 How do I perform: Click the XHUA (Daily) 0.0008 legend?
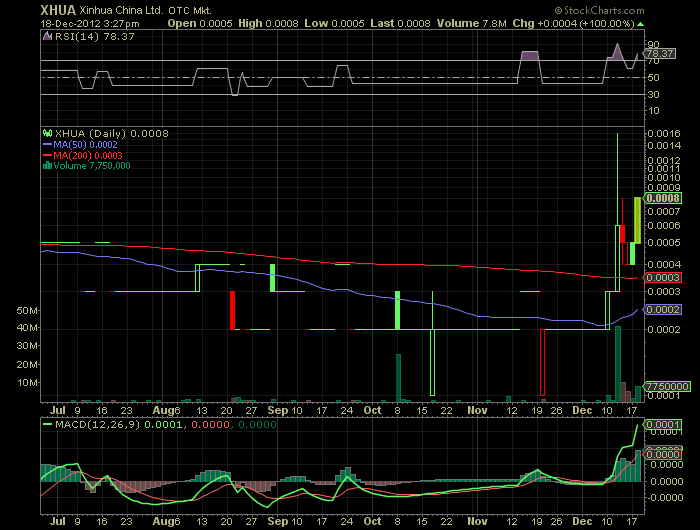pyautogui.click(x=112, y=134)
